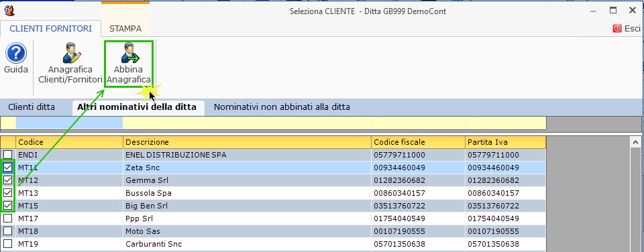Click the Partita Iva filter field
The height and width of the screenshot is (252, 644).
(x=505, y=123)
